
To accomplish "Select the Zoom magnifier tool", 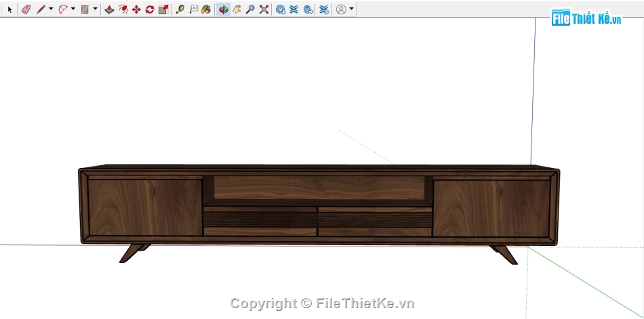I will point(250,9).
